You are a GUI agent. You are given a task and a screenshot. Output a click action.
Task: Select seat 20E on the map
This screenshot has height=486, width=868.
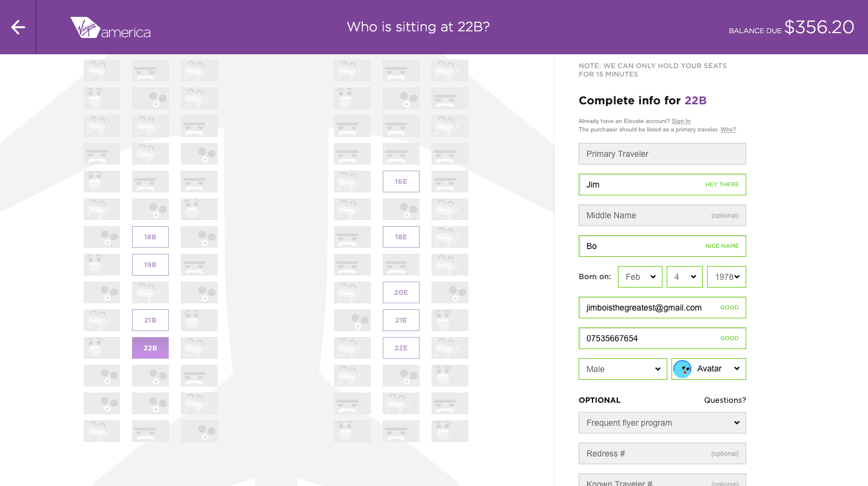(x=401, y=292)
